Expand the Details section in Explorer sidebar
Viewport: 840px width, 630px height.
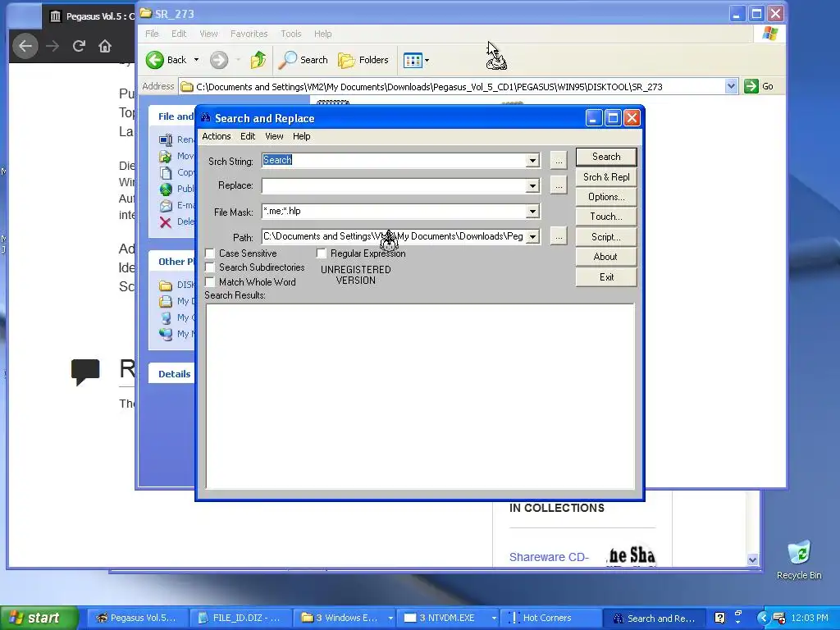(174, 374)
